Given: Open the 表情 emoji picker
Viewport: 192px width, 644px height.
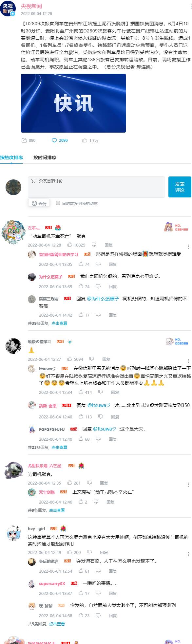Looking at the screenshot, I should pyautogui.click(x=39, y=203).
